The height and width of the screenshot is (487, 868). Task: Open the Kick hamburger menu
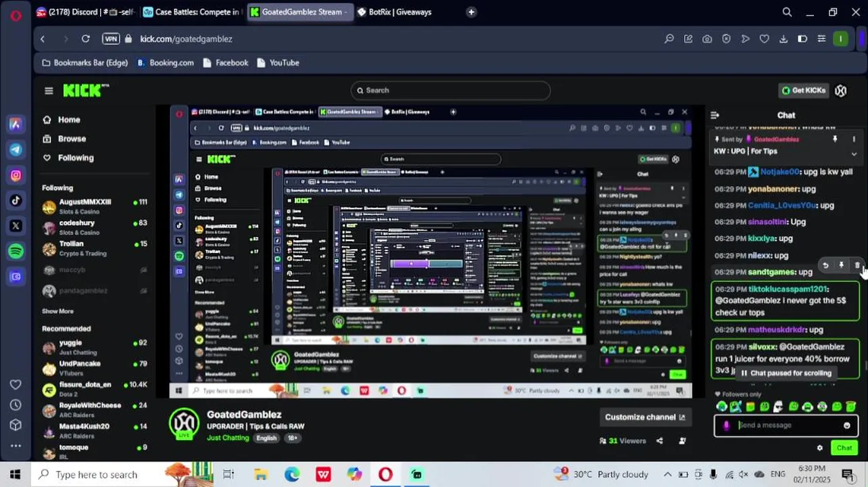49,90
